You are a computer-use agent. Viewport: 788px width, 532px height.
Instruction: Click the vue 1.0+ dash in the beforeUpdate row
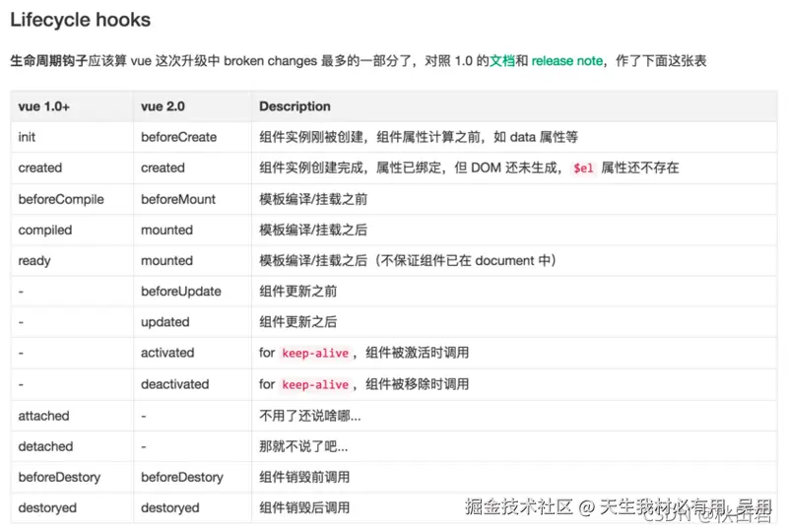(x=21, y=292)
